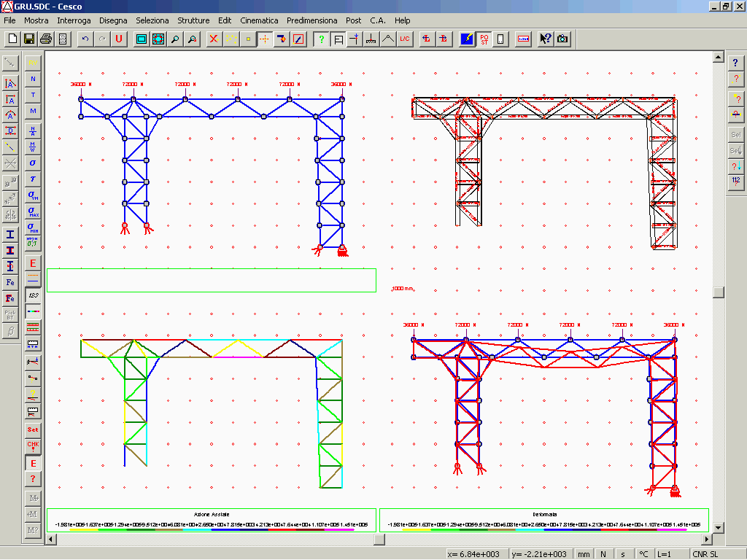The image size is (747, 560).
Task: Click the Print icon in toolbar
Action: [x=46, y=39]
